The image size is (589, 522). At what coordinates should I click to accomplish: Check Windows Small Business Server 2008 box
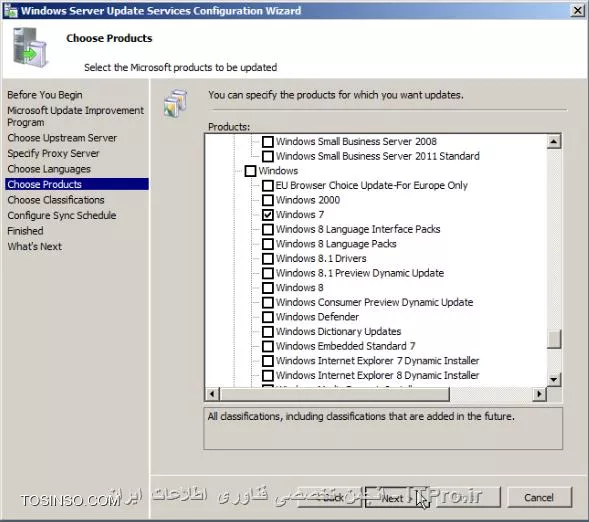point(268,142)
